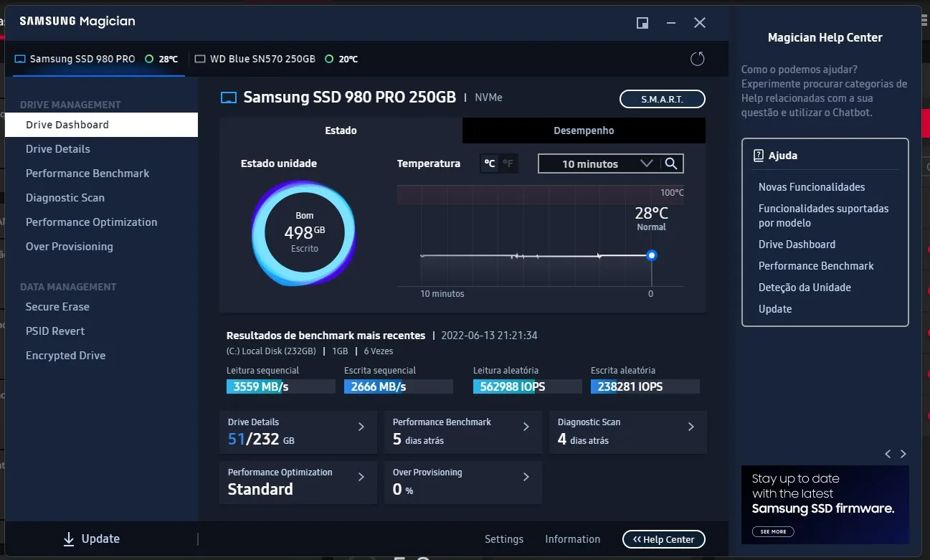Click the Leitura sequencial 3559 MB/s bar
This screenshot has width=930, height=560.
point(281,386)
